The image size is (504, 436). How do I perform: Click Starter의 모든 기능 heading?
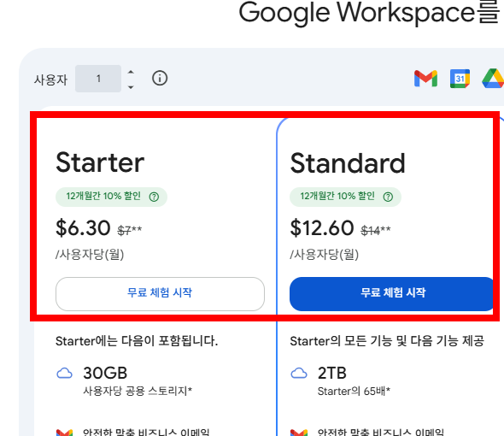point(387,341)
